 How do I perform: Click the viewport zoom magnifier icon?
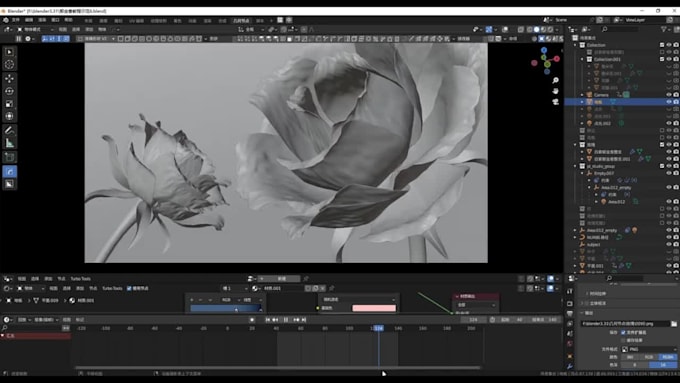556,80
